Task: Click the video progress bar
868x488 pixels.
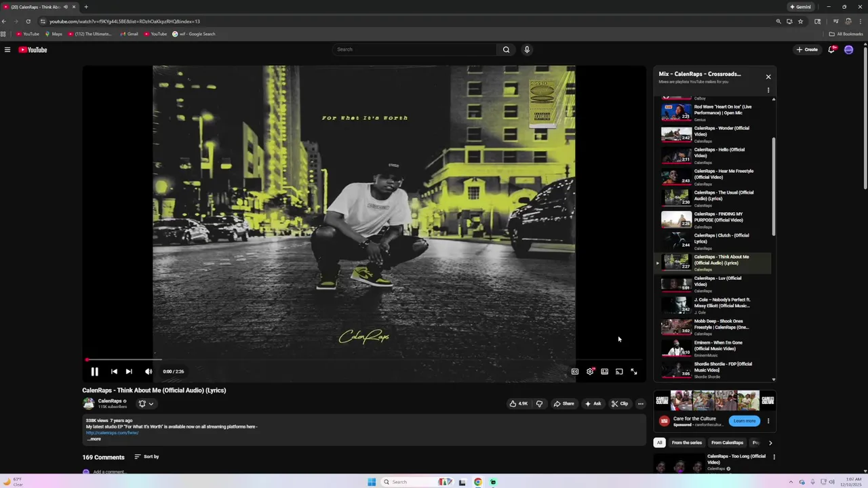Action: (365, 360)
